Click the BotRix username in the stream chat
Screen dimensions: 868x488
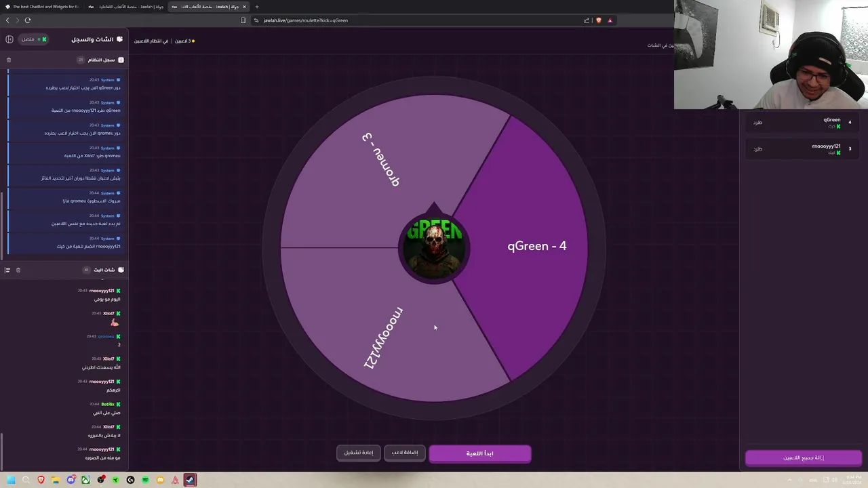pos(108,405)
